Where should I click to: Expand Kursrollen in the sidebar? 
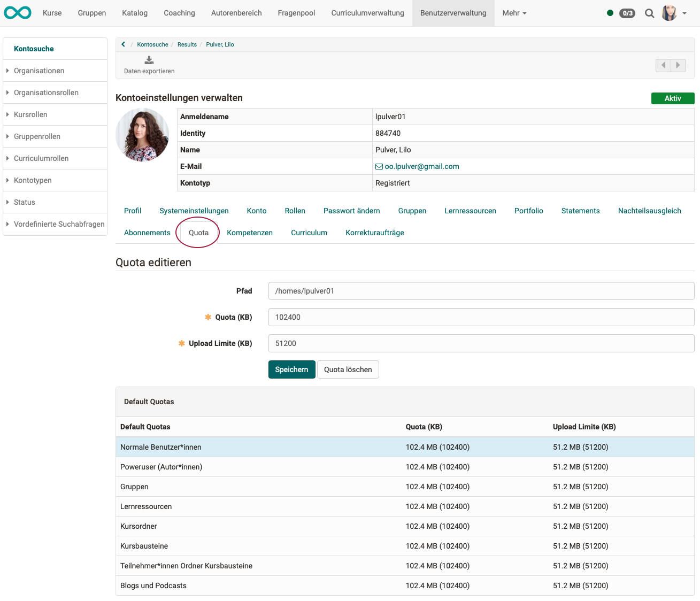30,114
